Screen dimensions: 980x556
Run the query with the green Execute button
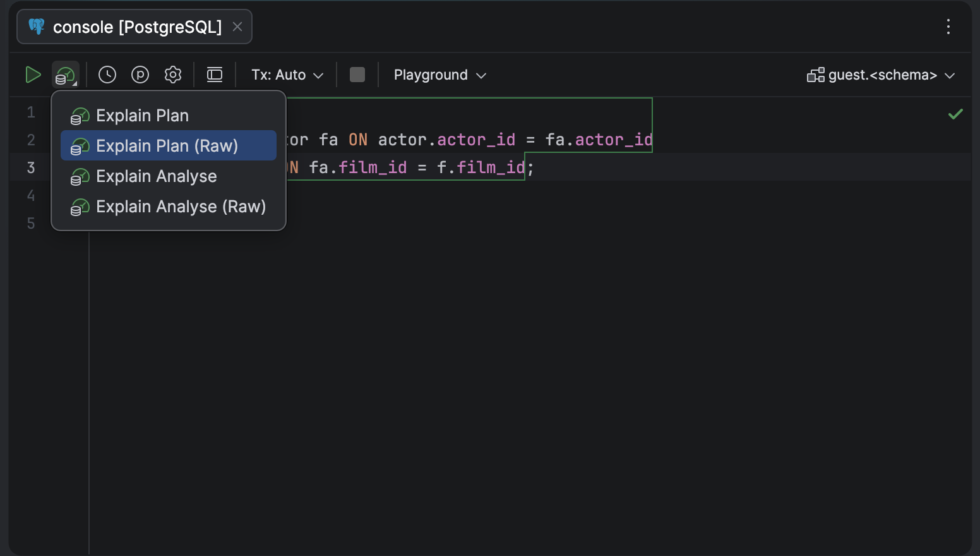tap(33, 75)
